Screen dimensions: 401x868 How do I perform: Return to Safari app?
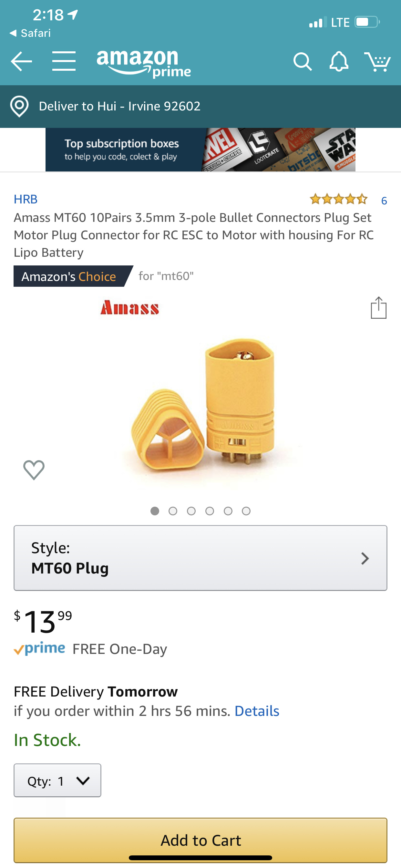30,33
